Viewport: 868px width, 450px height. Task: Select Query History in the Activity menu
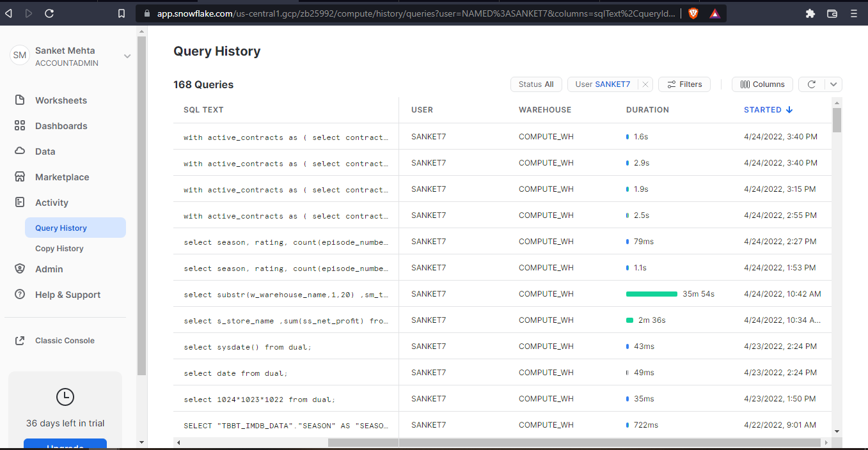pyautogui.click(x=60, y=227)
